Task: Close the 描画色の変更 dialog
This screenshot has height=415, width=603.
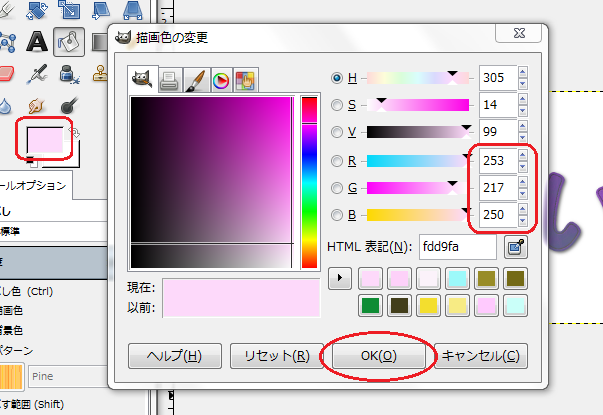Action: click(519, 33)
